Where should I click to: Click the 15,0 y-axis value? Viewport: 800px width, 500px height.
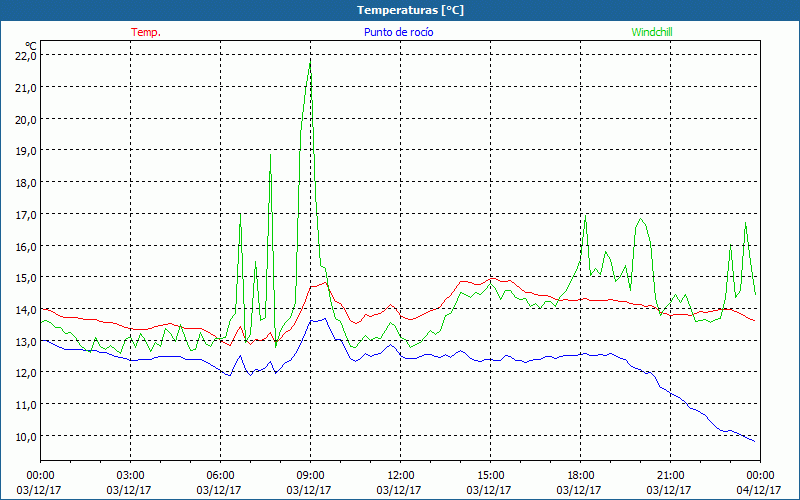tap(26, 278)
